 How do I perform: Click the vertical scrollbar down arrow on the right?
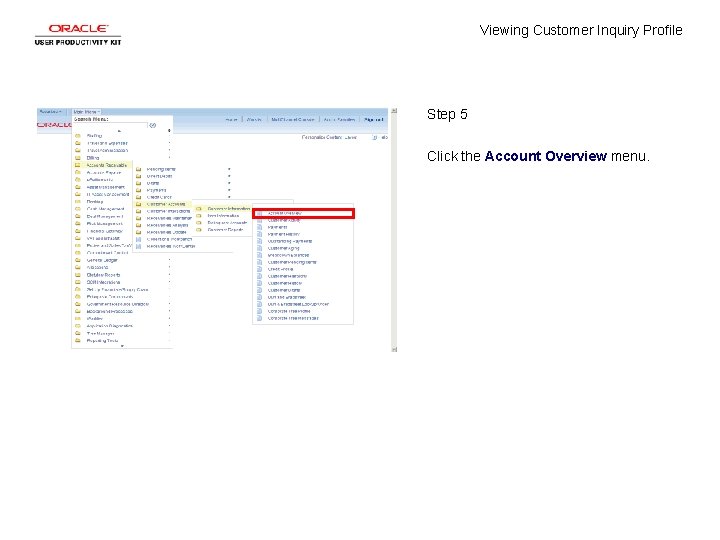[394, 349]
